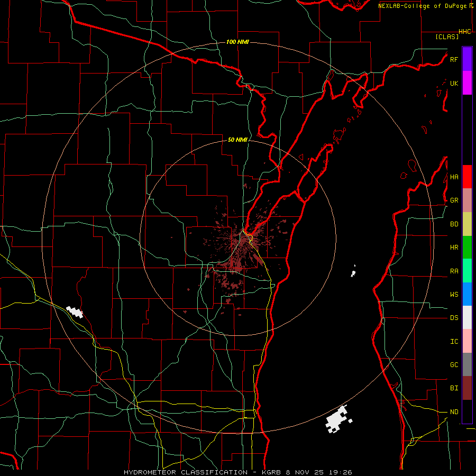Click the GR legend label
This screenshot has width=476, height=476.
pos(454,200)
